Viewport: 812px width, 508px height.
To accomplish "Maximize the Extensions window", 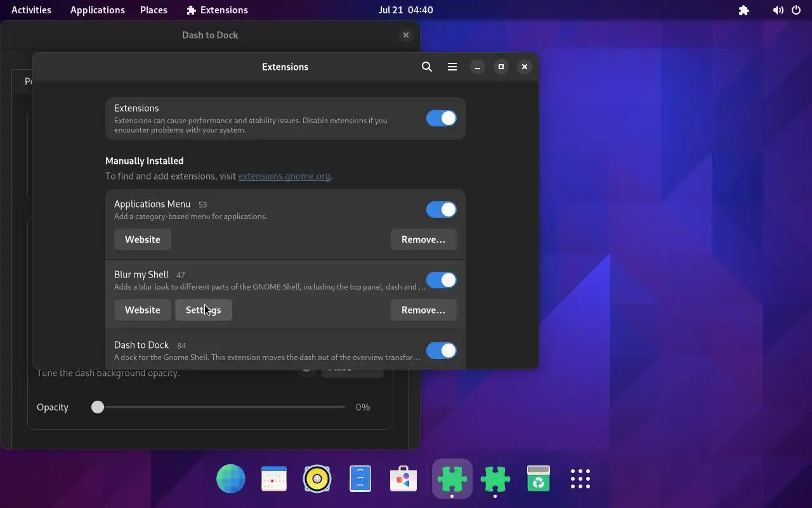I will pos(501,67).
